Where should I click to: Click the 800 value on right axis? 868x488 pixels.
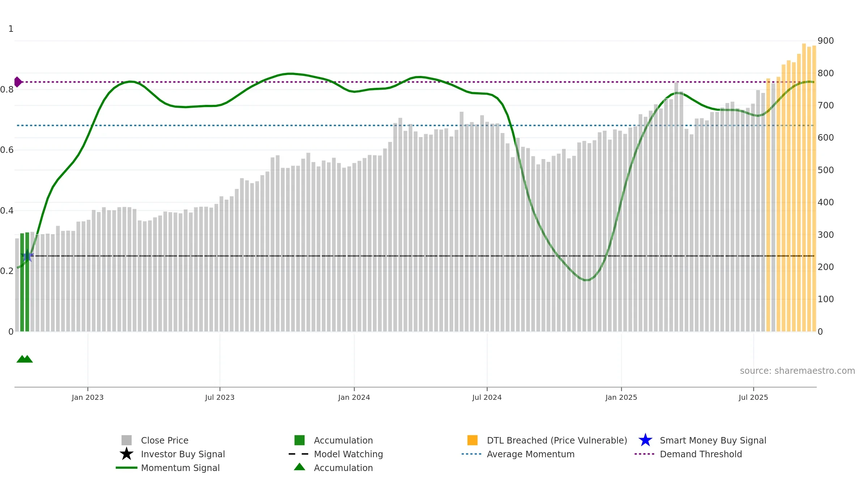[x=826, y=73]
